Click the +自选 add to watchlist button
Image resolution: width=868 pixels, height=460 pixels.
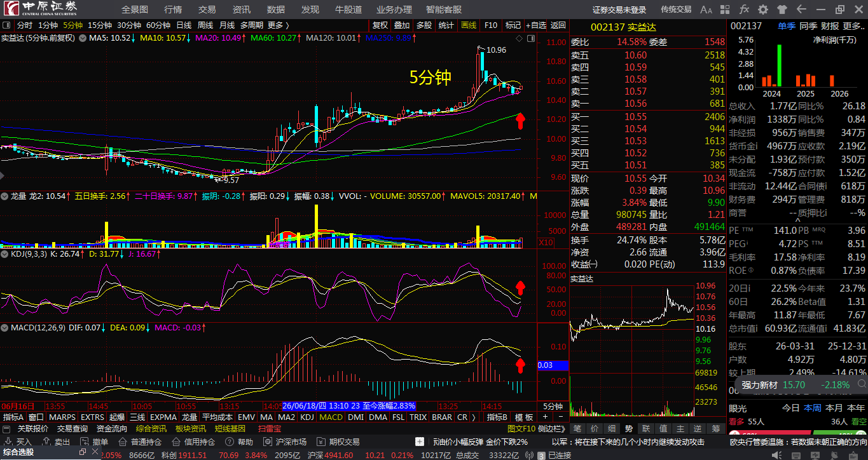pyautogui.click(x=536, y=25)
